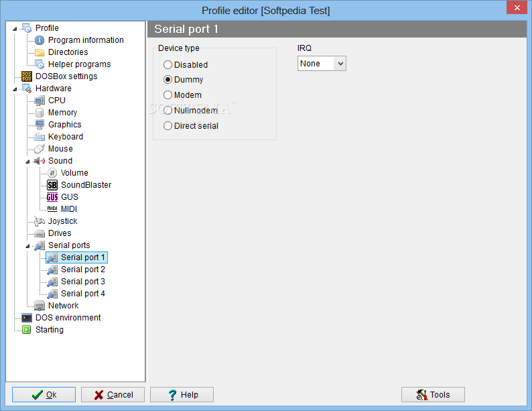Open the Joystick settings label
The image size is (532, 411).
click(x=63, y=221)
